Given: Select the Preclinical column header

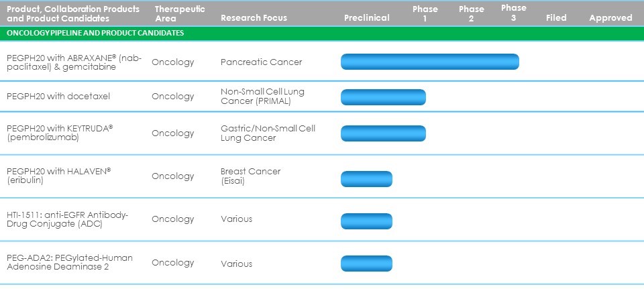Looking at the screenshot, I should [366, 18].
